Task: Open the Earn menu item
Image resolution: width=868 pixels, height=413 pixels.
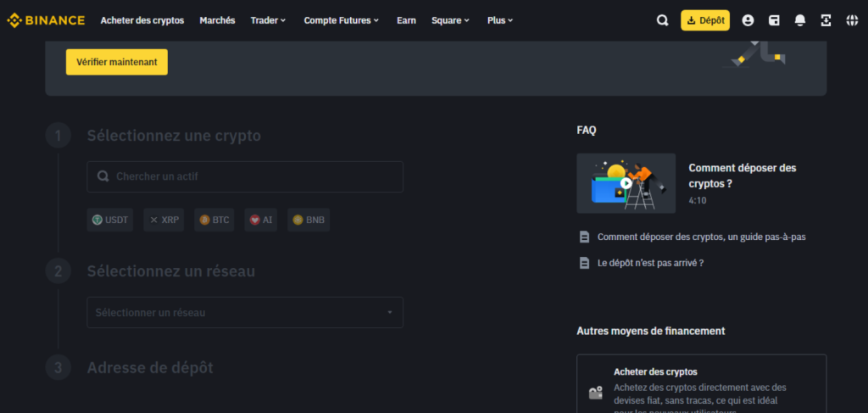Action: [406, 20]
